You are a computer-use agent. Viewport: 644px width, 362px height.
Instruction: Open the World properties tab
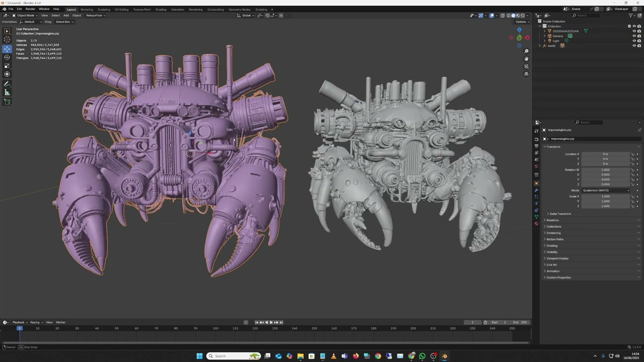(x=536, y=166)
